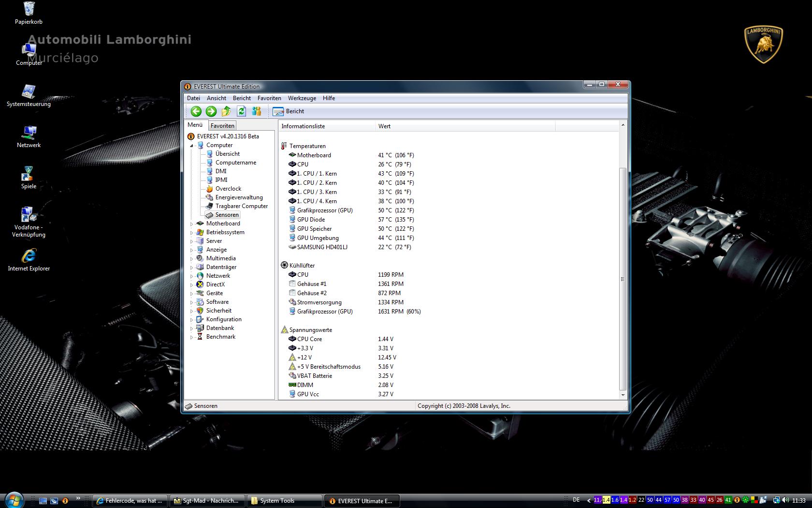Image resolution: width=812 pixels, height=508 pixels.
Task: Collapse the Computer tree node
Action: point(191,145)
